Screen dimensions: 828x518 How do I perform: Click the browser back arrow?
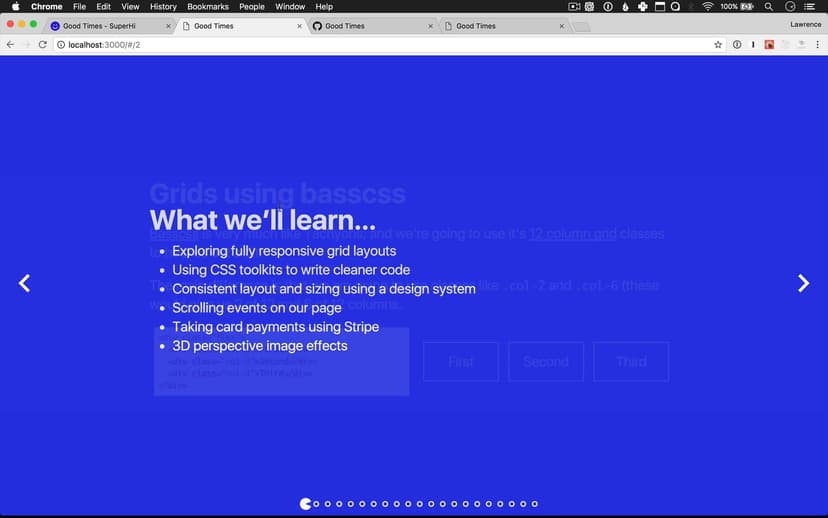coord(11,45)
